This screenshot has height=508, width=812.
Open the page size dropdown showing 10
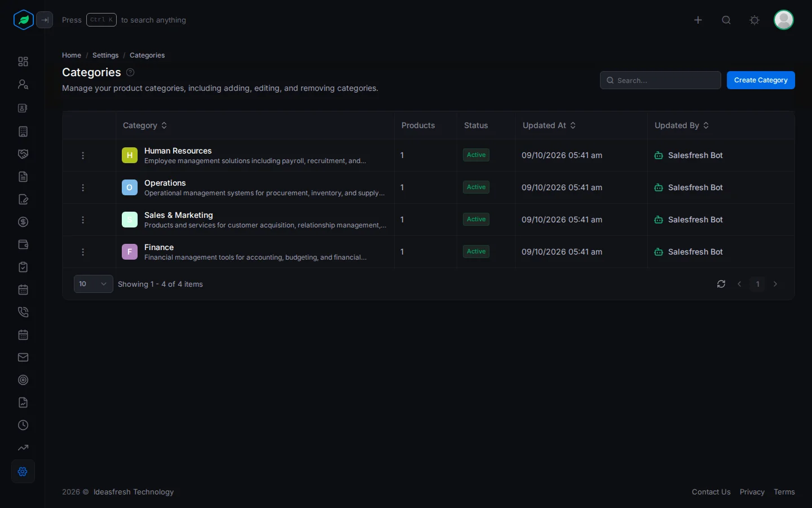point(94,284)
